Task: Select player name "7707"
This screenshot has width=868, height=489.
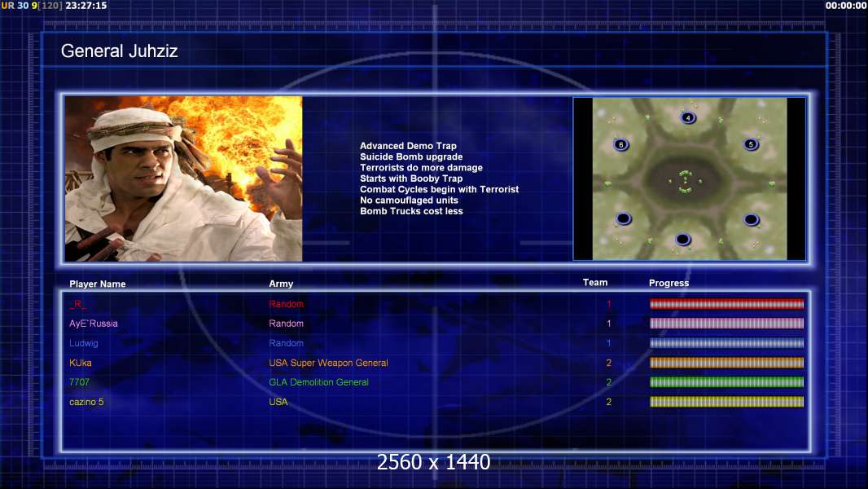Action: point(79,382)
